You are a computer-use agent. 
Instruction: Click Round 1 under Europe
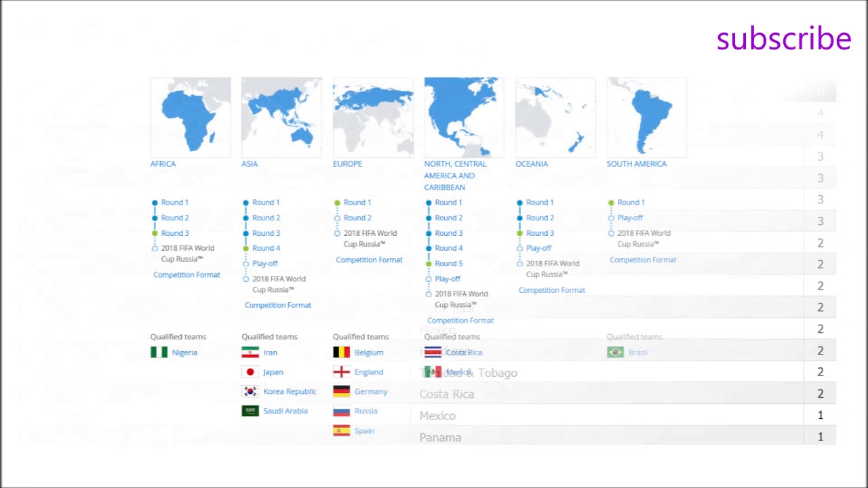tap(357, 203)
